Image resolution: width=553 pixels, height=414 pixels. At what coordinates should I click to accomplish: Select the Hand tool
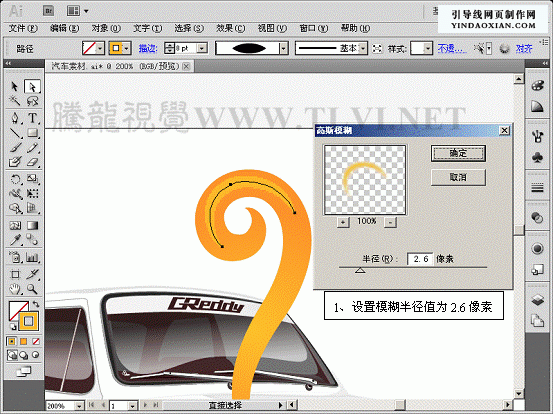point(14,289)
